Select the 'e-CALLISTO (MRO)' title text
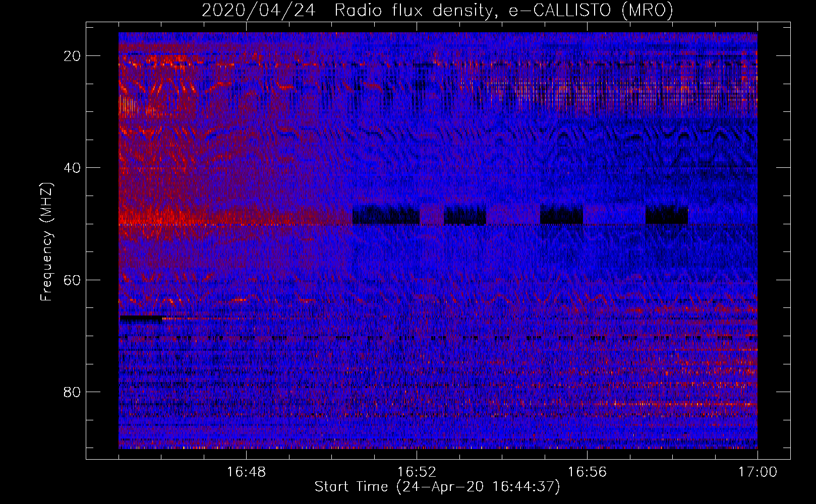This screenshot has width=816, height=504. tap(591, 11)
